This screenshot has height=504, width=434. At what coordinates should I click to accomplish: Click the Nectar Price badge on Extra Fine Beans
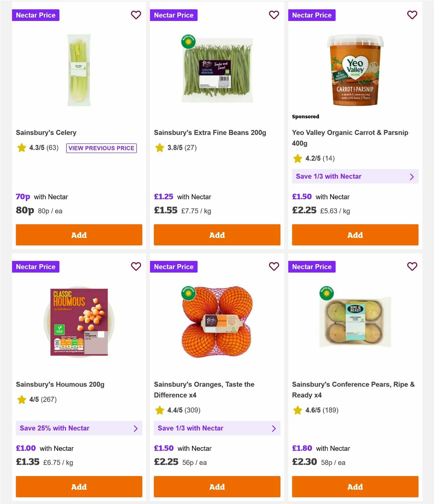tap(174, 15)
